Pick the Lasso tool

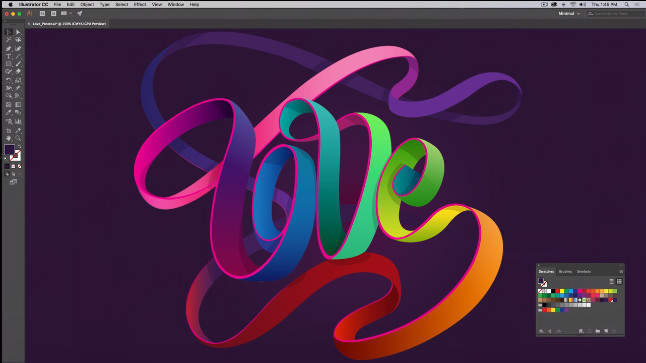(x=18, y=40)
